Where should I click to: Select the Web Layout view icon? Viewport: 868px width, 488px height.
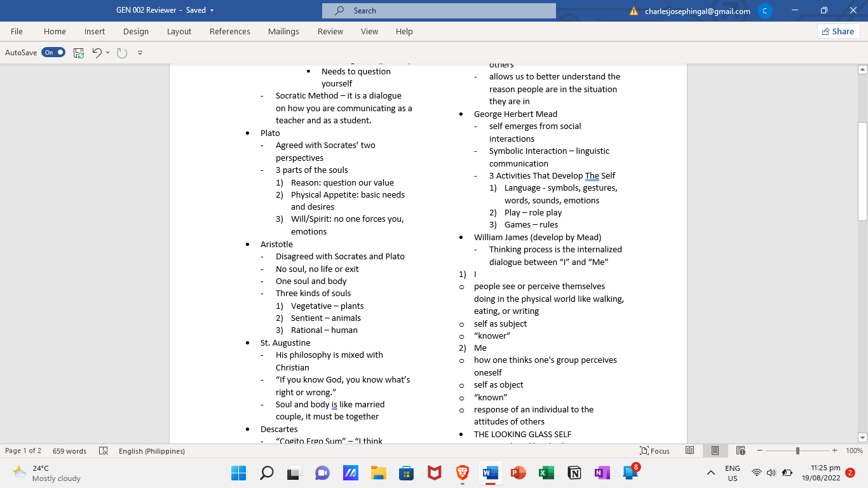coord(740,451)
